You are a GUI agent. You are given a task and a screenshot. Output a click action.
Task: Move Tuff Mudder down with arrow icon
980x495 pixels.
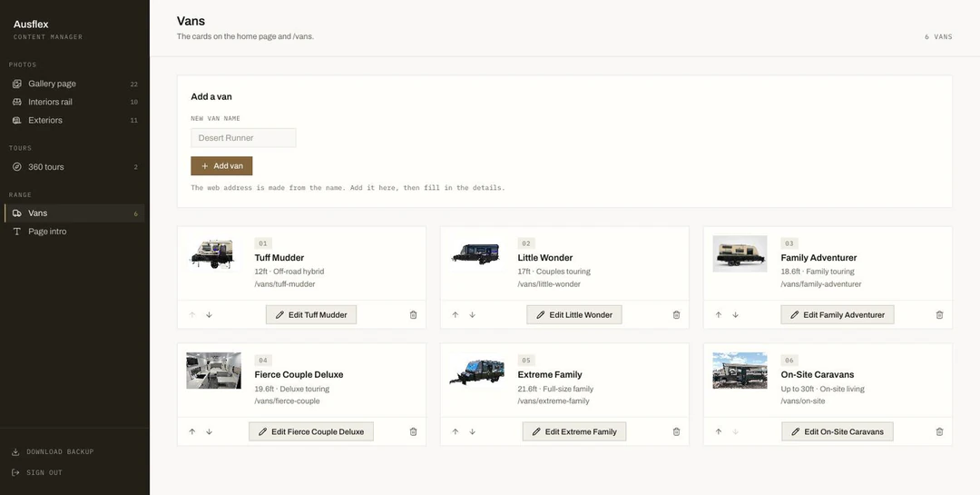pyautogui.click(x=210, y=315)
